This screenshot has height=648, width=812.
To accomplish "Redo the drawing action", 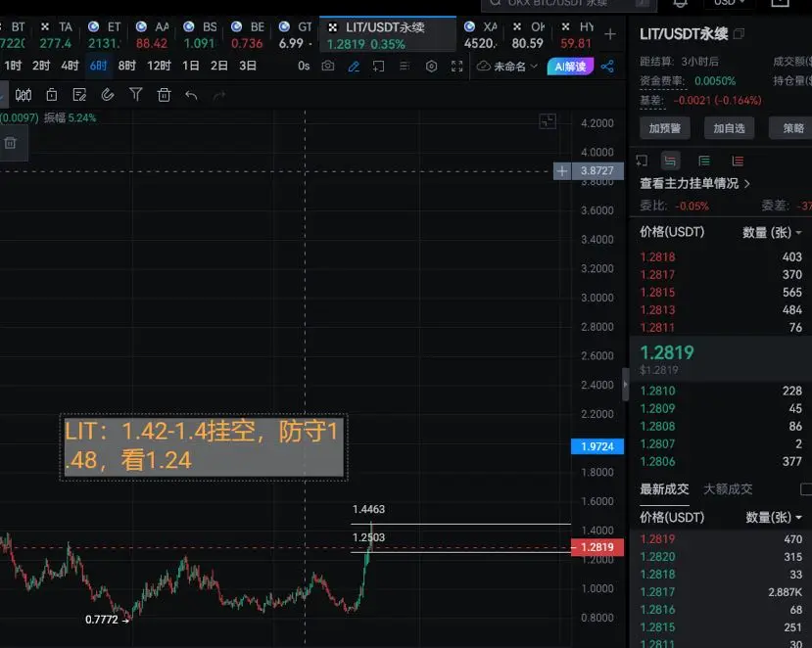I will pos(219,95).
